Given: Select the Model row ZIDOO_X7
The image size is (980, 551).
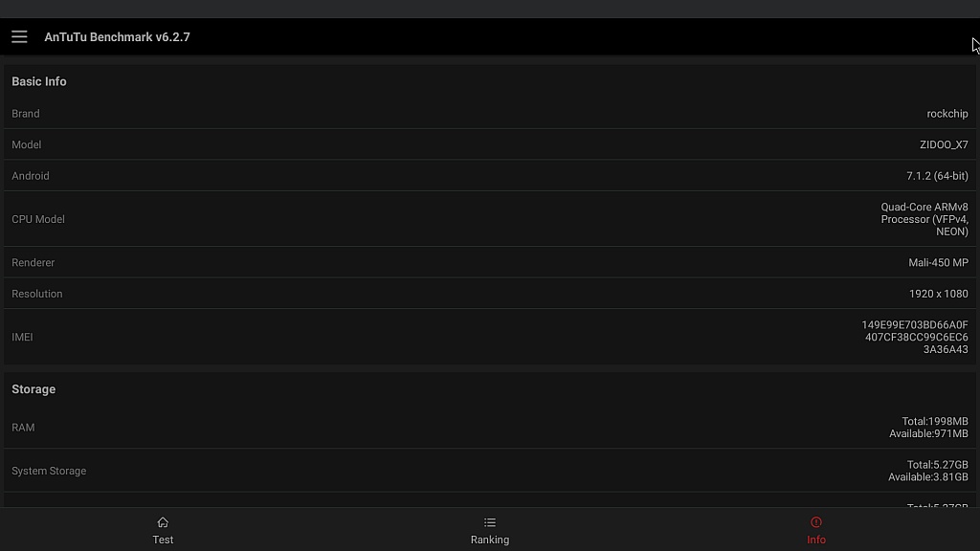Looking at the screenshot, I should pos(490,144).
